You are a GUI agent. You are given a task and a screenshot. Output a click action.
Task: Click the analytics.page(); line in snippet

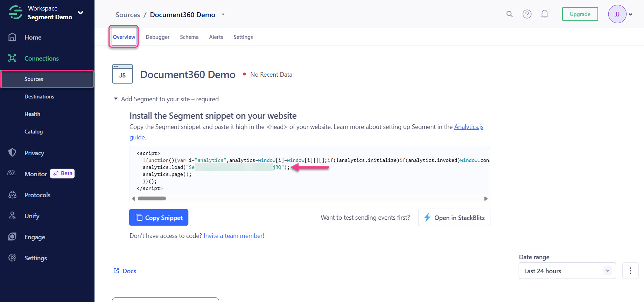click(x=167, y=174)
